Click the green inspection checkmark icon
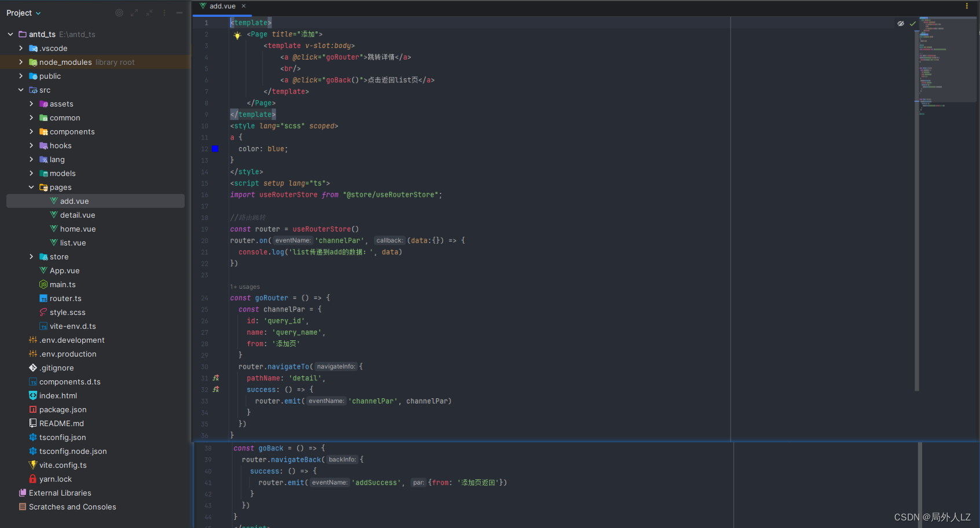The width and height of the screenshot is (980, 528). click(x=913, y=24)
